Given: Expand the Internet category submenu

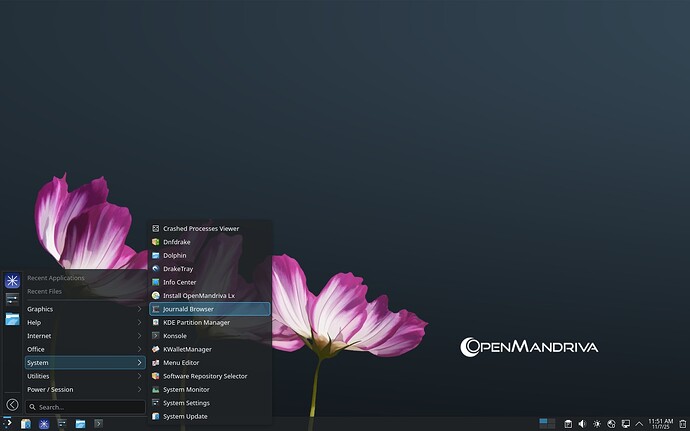Looking at the screenshot, I should [x=85, y=336].
